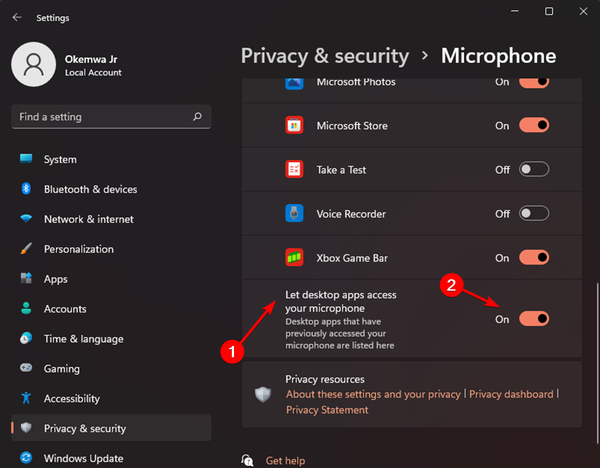Go to Network & internet section
Image resolution: width=600 pixels, height=468 pixels.
[88, 219]
